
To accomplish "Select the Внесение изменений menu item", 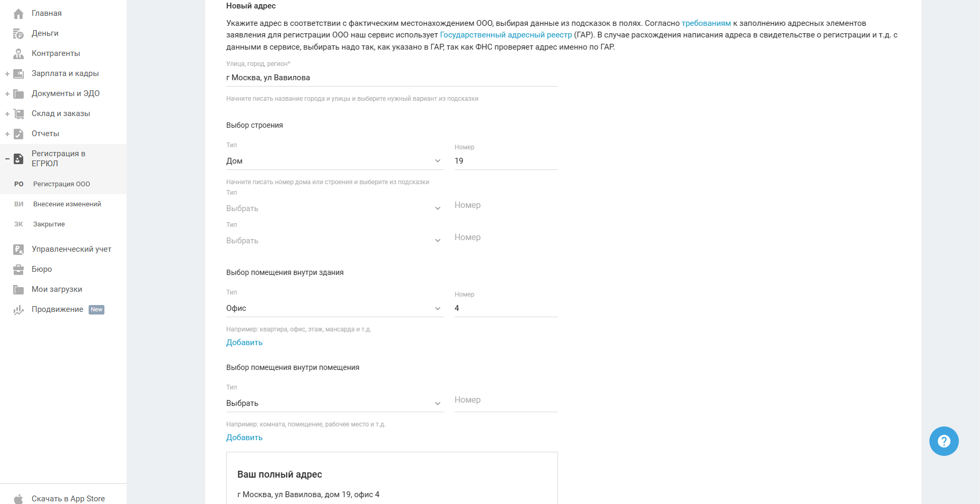I will 67,204.
